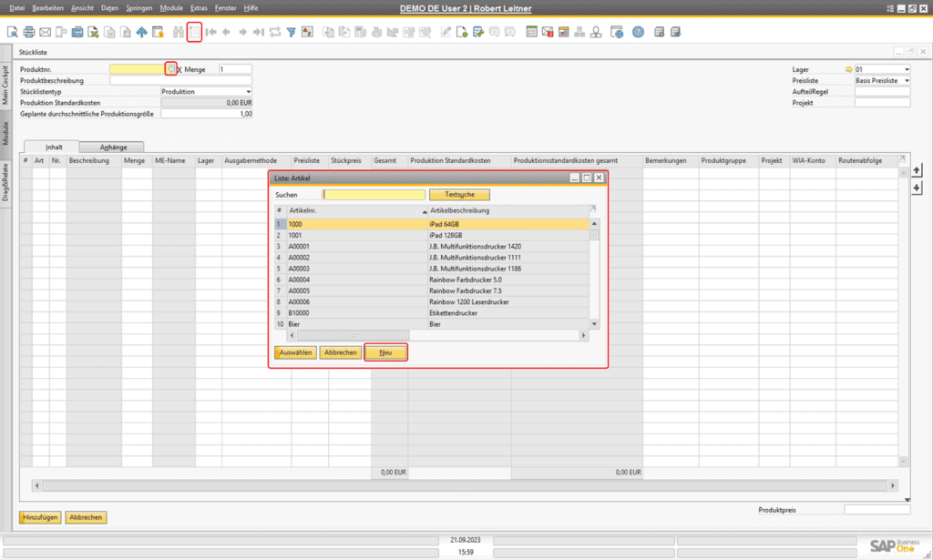Screen dimensions: 933x560
Task: Click the Projekt input field in the header
Action: point(882,103)
